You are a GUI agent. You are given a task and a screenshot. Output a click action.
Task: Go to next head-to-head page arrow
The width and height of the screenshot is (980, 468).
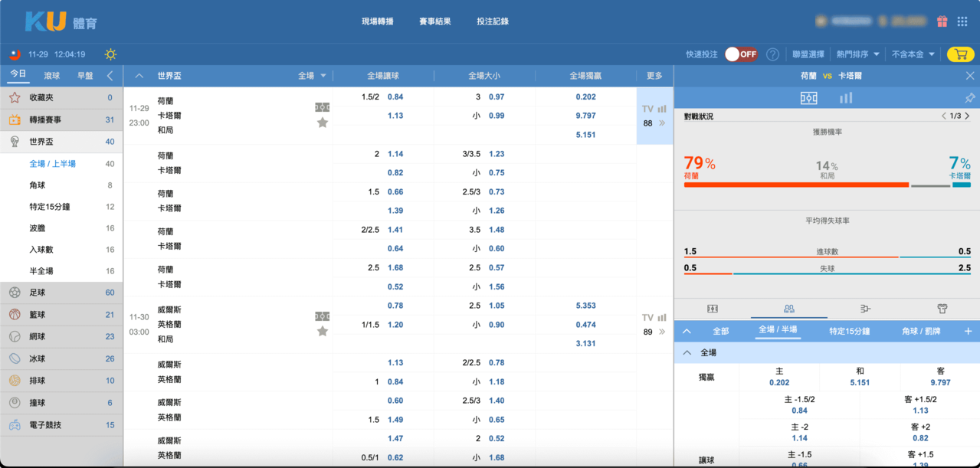click(x=968, y=116)
